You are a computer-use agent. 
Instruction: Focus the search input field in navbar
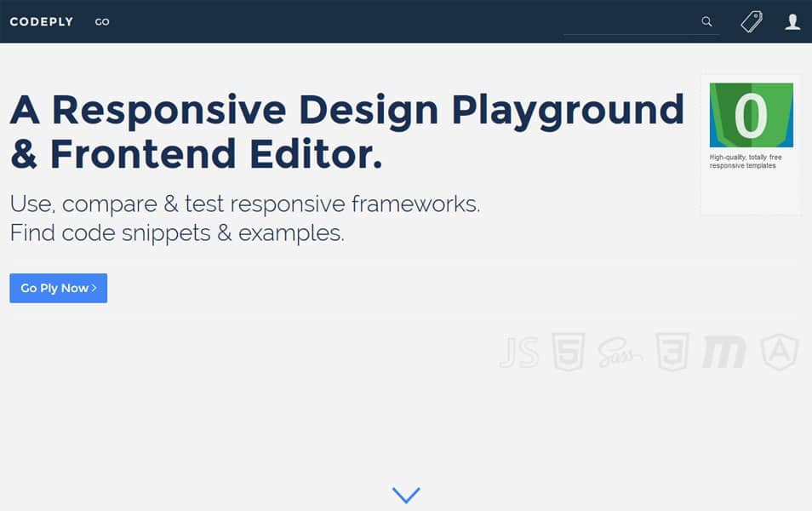coord(630,22)
